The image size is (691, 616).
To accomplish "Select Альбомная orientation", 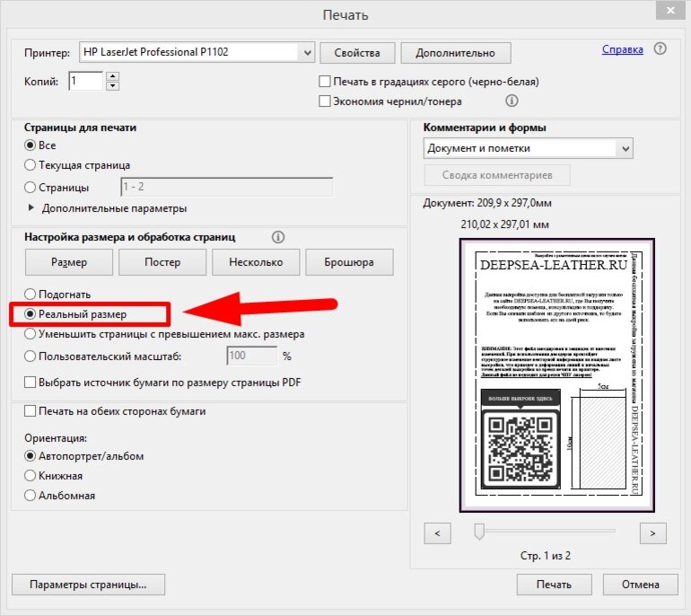I will coord(30,496).
